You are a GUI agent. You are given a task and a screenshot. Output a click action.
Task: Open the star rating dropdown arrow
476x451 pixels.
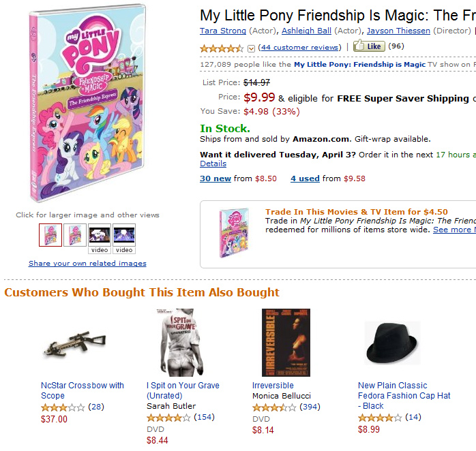click(x=251, y=48)
